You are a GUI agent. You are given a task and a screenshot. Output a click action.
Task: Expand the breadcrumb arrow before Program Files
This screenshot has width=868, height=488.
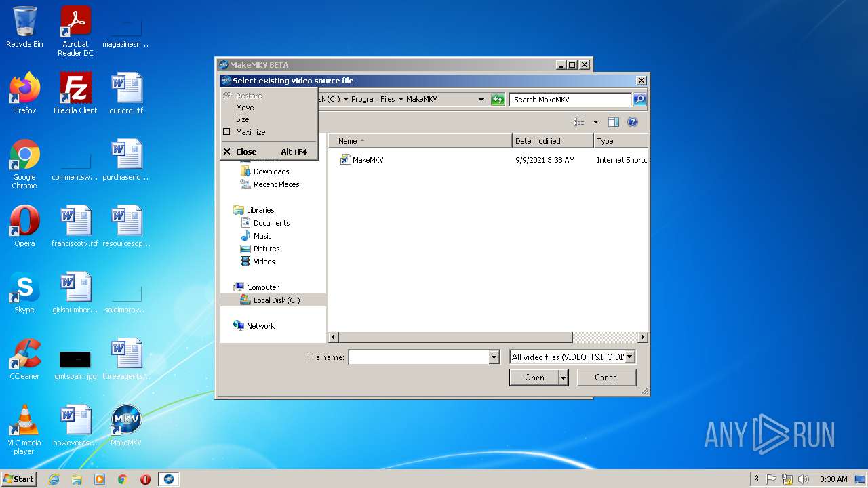pos(346,100)
